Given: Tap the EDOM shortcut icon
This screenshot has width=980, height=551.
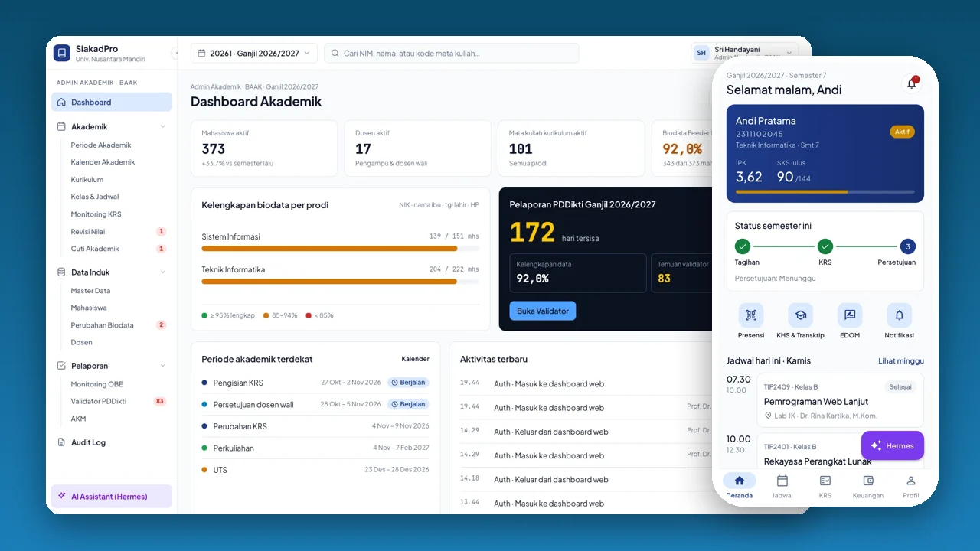Looking at the screenshot, I should pyautogui.click(x=850, y=315).
